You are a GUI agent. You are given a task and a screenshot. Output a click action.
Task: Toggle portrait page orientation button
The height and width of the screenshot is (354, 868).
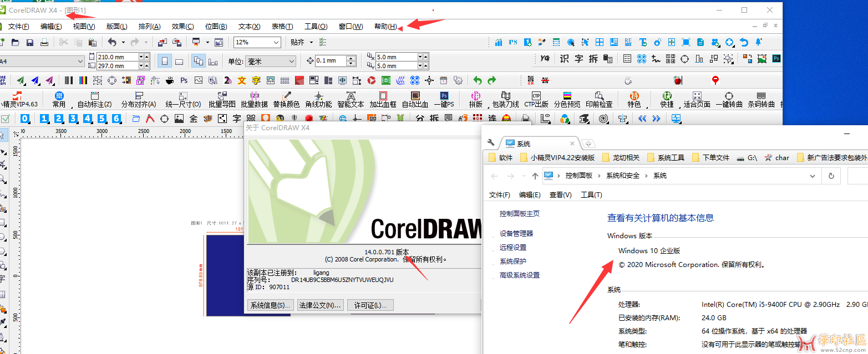[164, 61]
